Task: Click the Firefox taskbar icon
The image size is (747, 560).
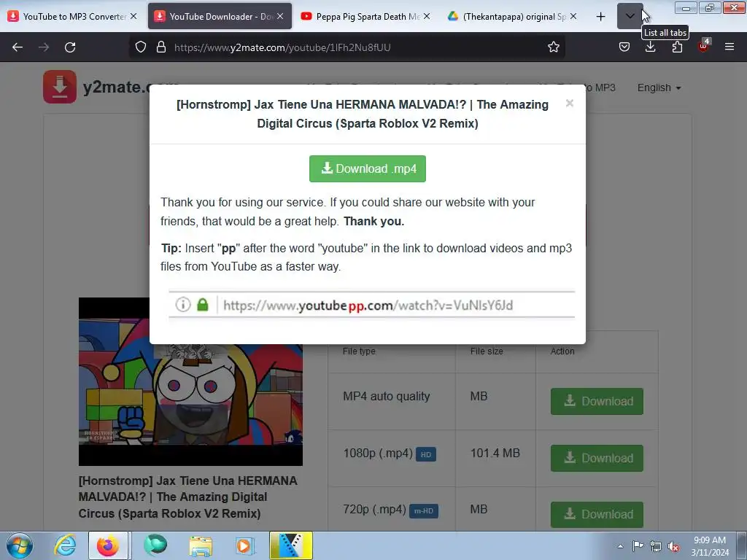Action: tap(108, 545)
